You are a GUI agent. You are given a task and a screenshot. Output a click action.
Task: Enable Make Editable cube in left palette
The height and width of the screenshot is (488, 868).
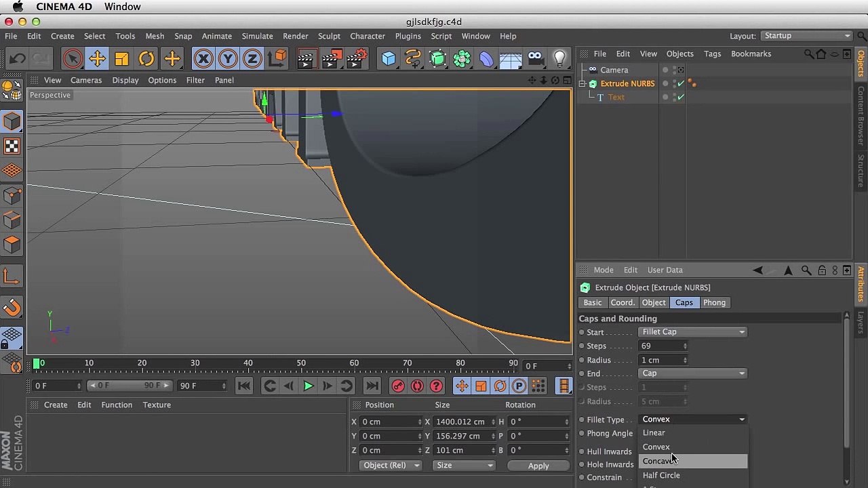12,121
